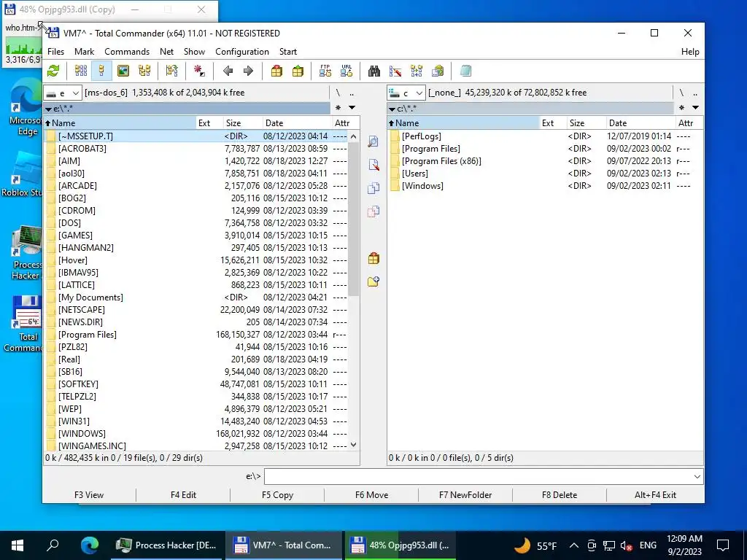
Task: Open the Net menu
Action: [167, 52]
